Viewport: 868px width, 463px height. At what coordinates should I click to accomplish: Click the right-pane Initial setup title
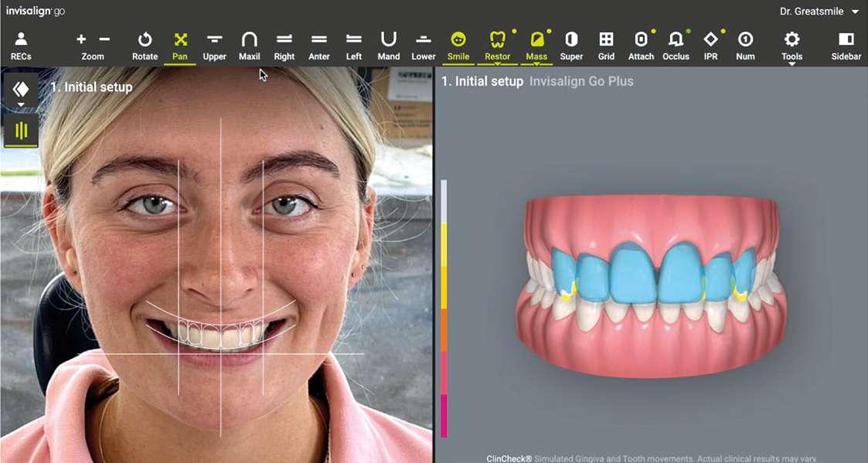tap(482, 81)
